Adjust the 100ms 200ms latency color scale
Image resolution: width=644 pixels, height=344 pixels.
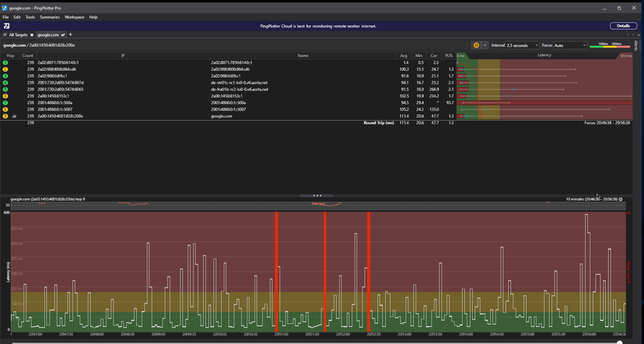coord(610,45)
